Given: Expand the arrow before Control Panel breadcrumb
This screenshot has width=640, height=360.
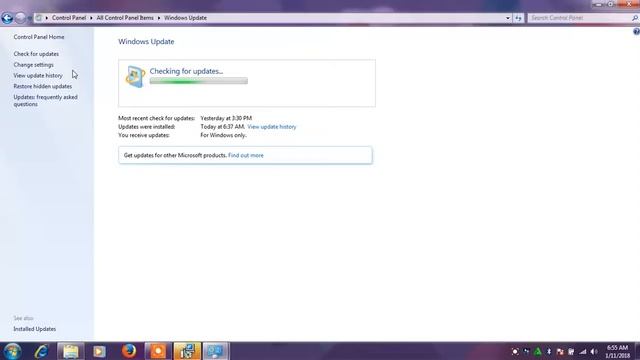Looking at the screenshot, I should pos(47,18).
